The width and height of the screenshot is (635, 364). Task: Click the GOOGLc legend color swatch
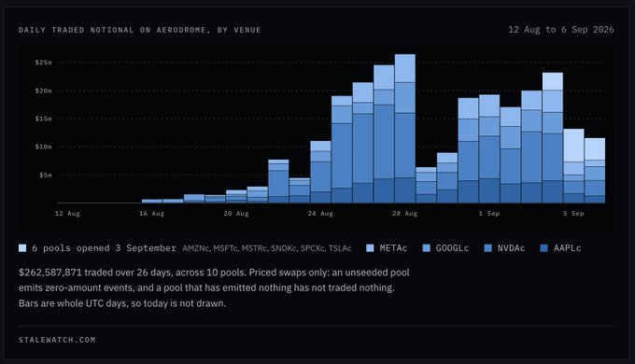click(426, 248)
